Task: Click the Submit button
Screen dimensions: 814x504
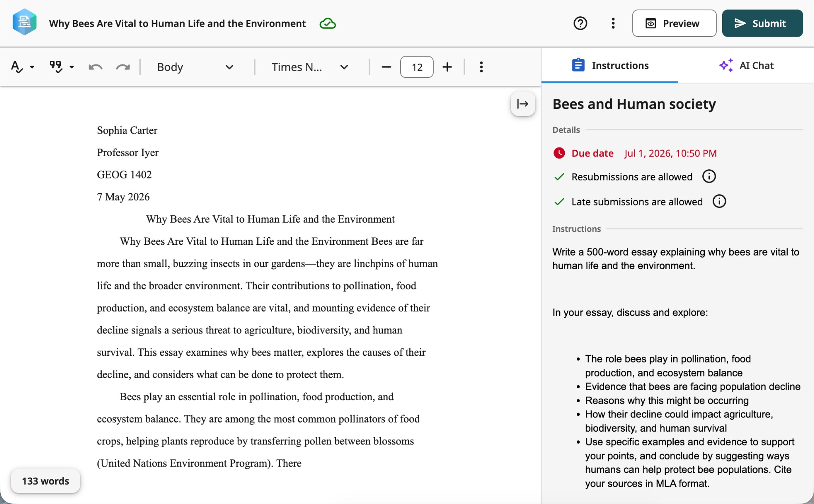Action: [x=762, y=23]
